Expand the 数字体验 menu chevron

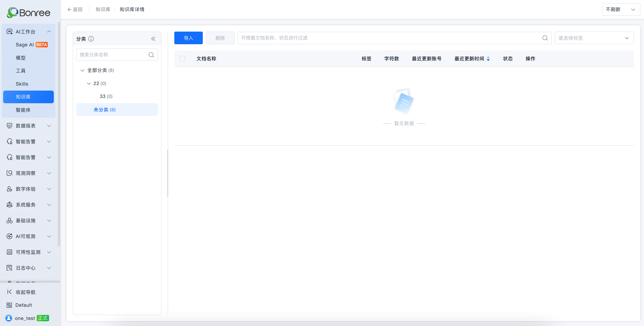49,189
